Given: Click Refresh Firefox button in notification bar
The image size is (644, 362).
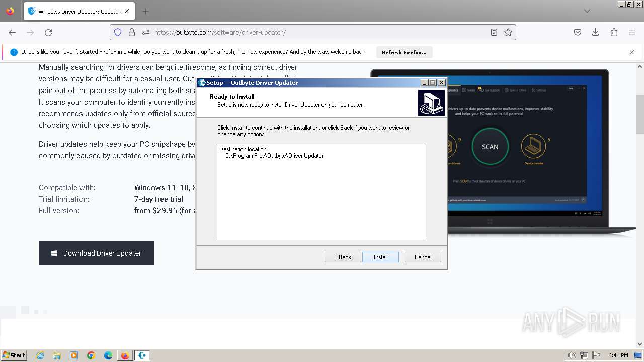Looking at the screenshot, I should pyautogui.click(x=404, y=52).
